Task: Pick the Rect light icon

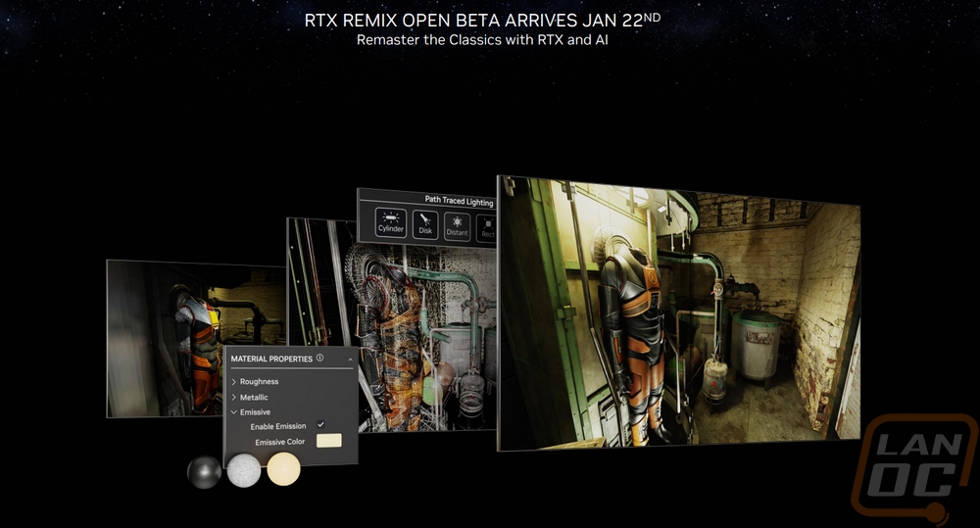Action: (x=487, y=228)
